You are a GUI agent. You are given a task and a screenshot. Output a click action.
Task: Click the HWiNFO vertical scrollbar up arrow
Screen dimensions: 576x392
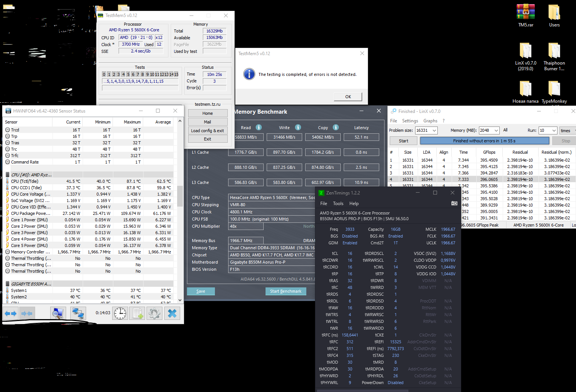[180, 121]
